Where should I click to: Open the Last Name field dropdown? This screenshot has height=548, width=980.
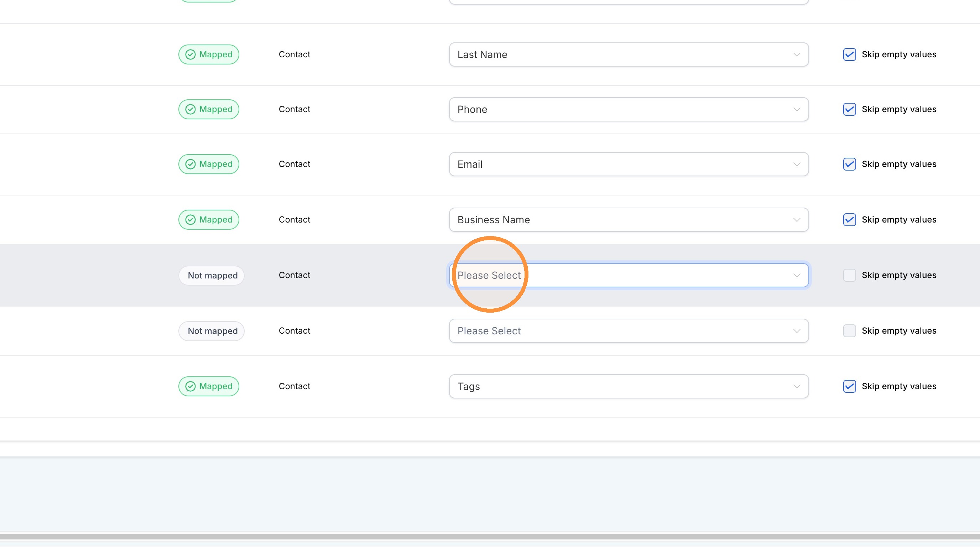click(629, 54)
